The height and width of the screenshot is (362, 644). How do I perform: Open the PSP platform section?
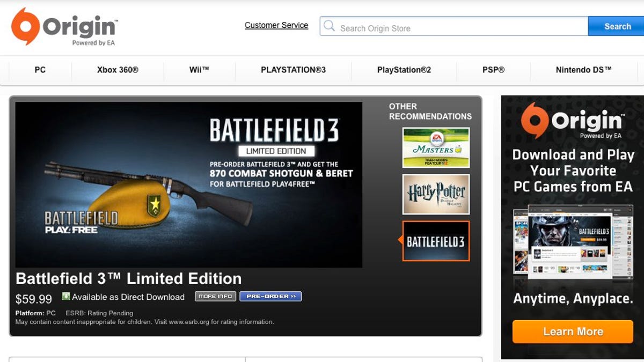point(492,69)
